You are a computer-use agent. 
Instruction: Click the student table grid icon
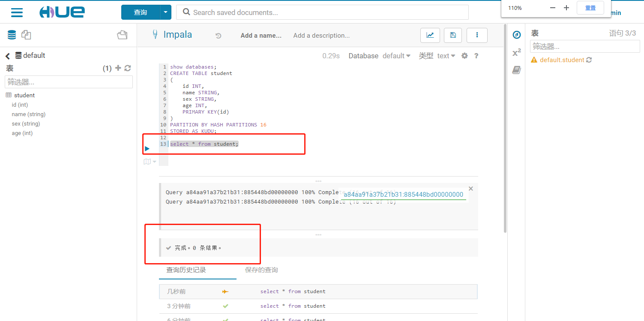pos(9,95)
